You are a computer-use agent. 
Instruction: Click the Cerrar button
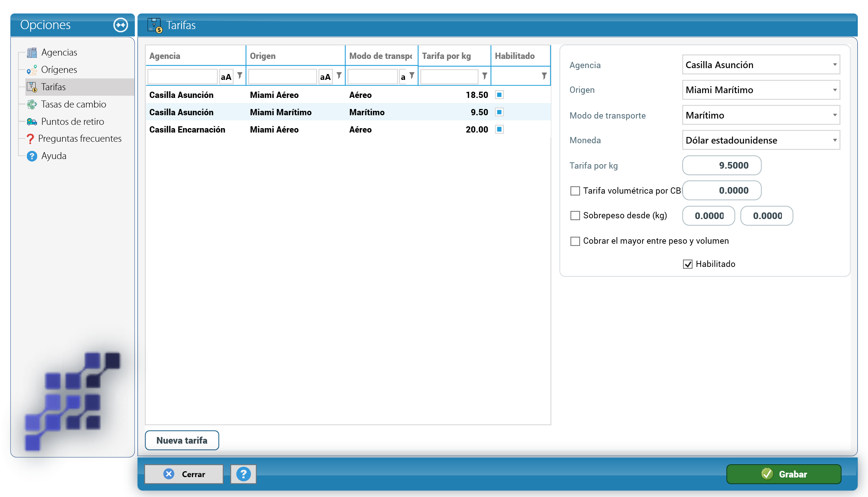184,474
